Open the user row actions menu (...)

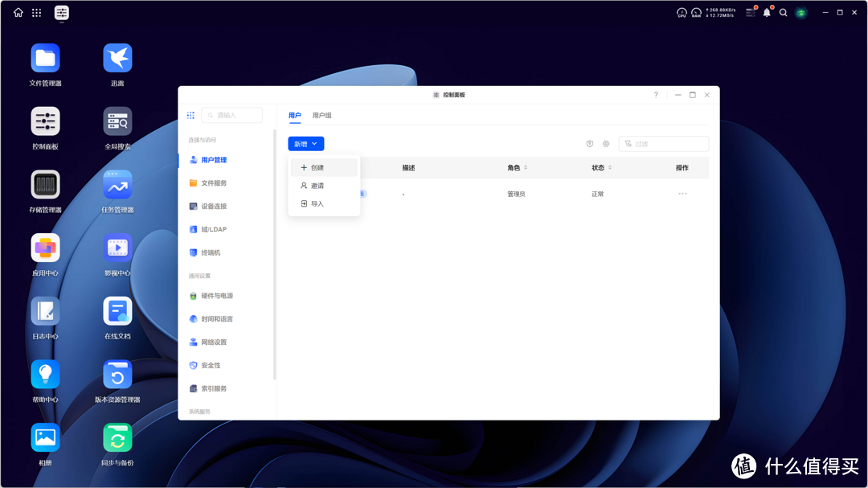(682, 193)
